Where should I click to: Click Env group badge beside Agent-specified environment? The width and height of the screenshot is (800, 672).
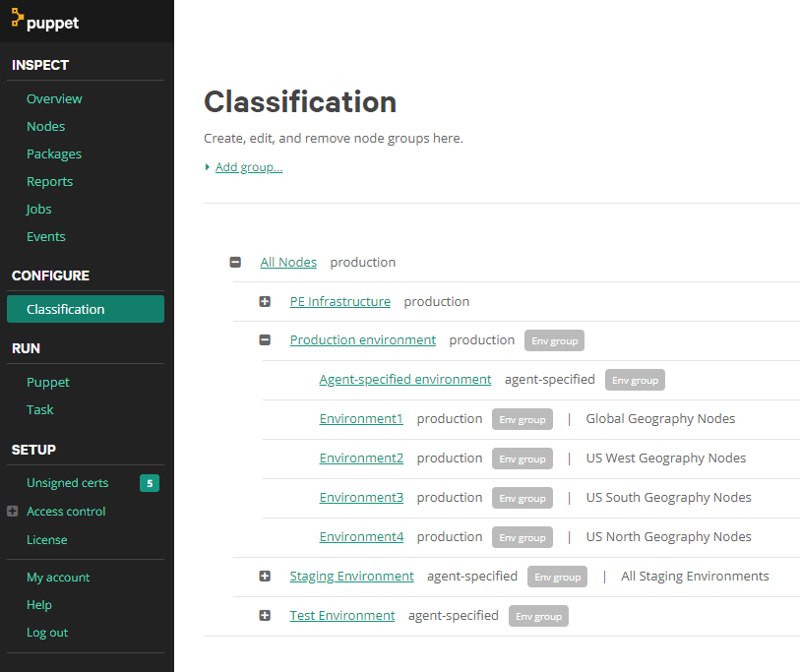tap(635, 380)
